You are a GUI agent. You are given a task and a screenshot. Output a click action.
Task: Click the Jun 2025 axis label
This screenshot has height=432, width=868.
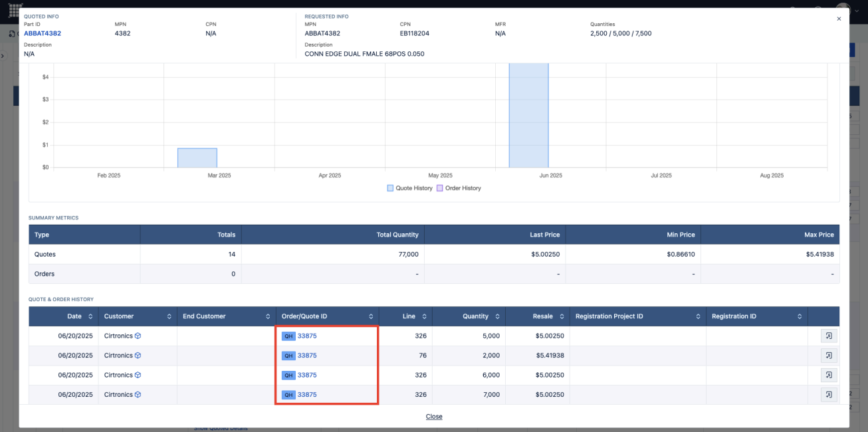coord(551,175)
